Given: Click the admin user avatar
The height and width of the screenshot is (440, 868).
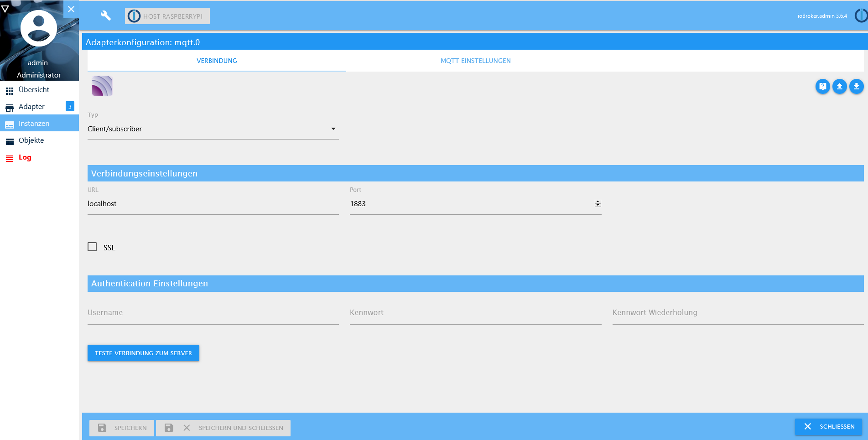Looking at the screenshot, I should coord(39,28).
